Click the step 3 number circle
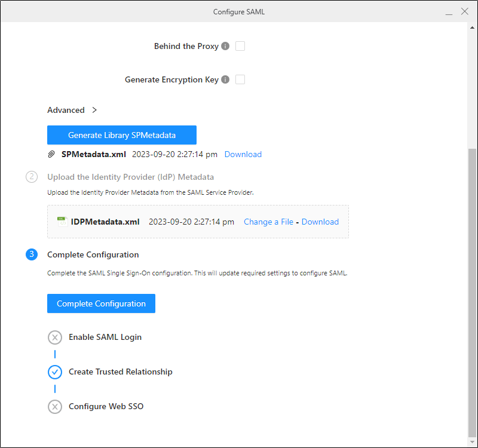This screenshot has width=478, height=448. (32, 254)
